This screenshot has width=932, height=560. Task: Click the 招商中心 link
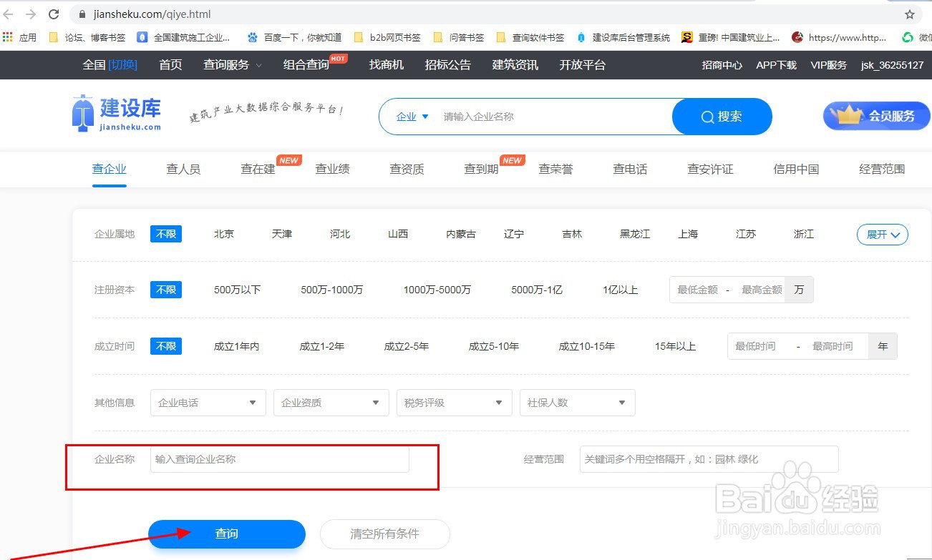point(722,65)
